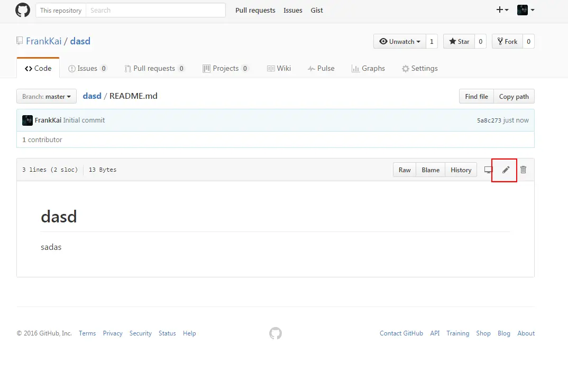The image size is (568, 392).
Task: Open the About footer link
Action: [526, 333]
